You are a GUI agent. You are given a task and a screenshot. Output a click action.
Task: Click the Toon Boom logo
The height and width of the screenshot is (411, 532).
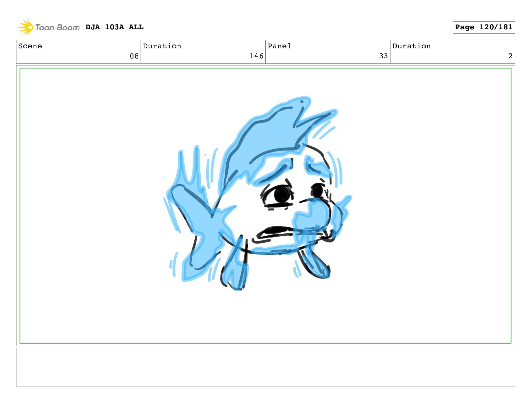(48, 27)
